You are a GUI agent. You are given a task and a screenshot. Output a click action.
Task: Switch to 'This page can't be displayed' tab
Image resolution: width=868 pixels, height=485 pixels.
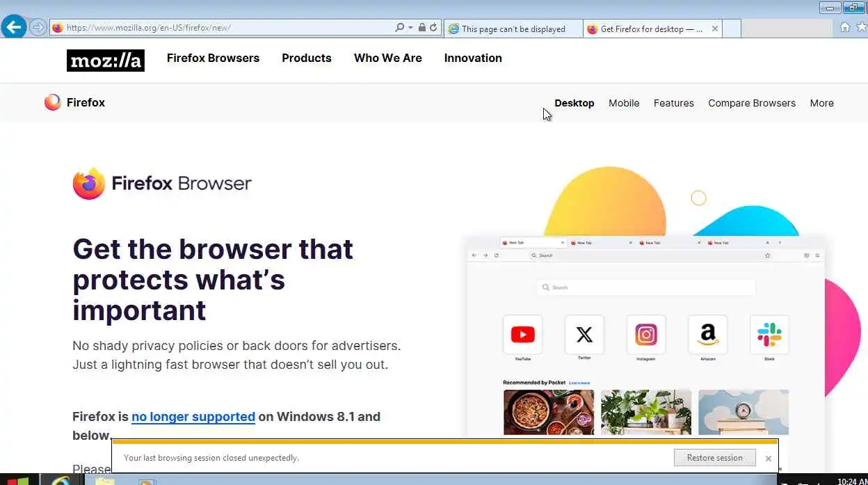[x=513, y=29]
